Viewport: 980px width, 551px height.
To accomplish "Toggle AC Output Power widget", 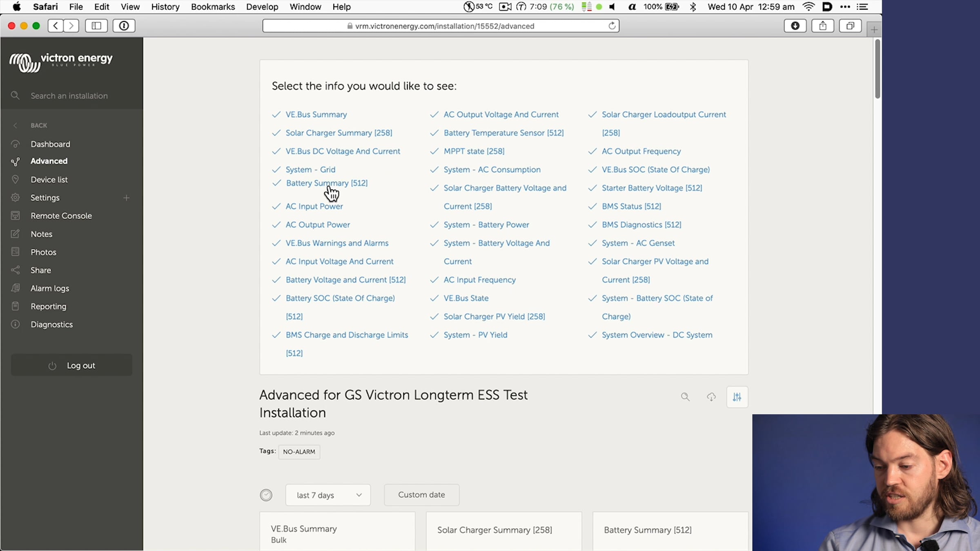I will click(318, 225).
